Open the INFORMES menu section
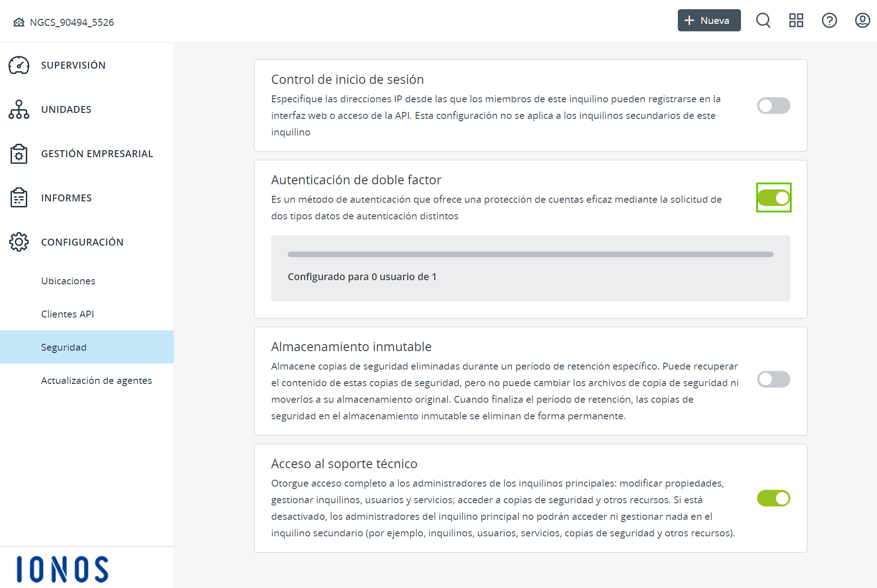 [x=87, y=198]
